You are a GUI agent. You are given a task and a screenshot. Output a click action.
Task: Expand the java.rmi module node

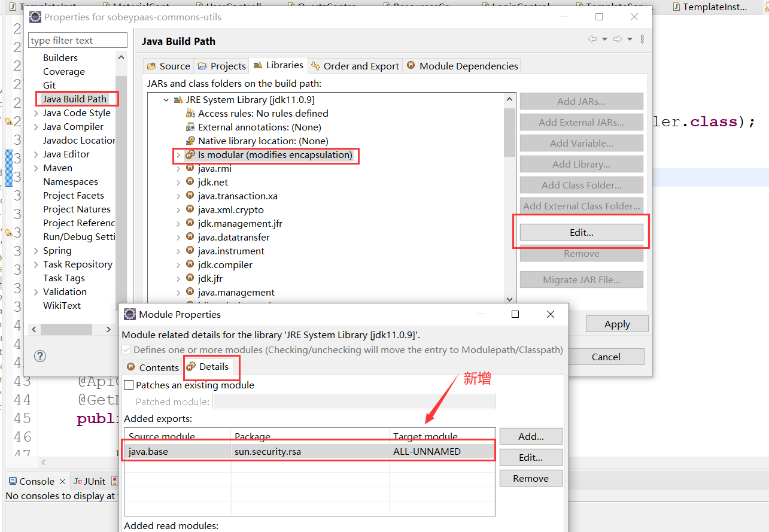click(x=180, y=169)
